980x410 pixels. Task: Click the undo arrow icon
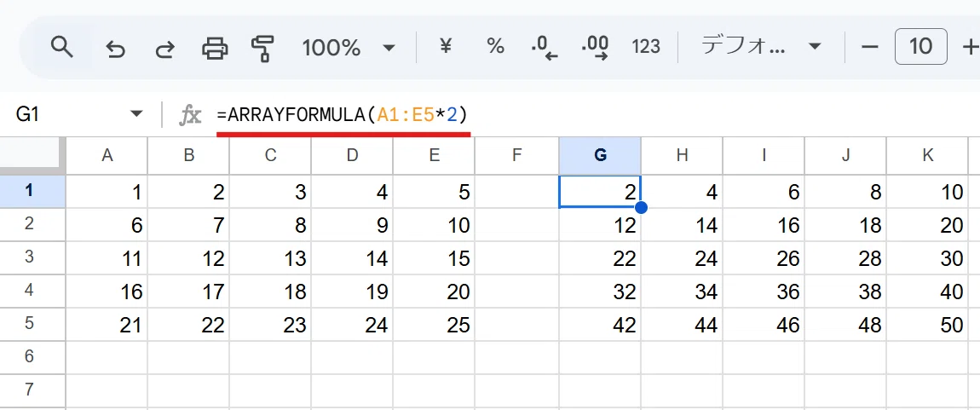(x=115, y=48)
